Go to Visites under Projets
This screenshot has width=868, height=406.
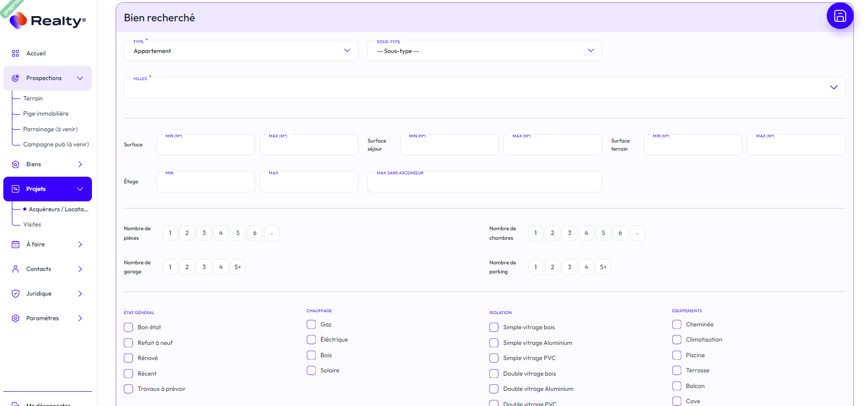(32, 225)
